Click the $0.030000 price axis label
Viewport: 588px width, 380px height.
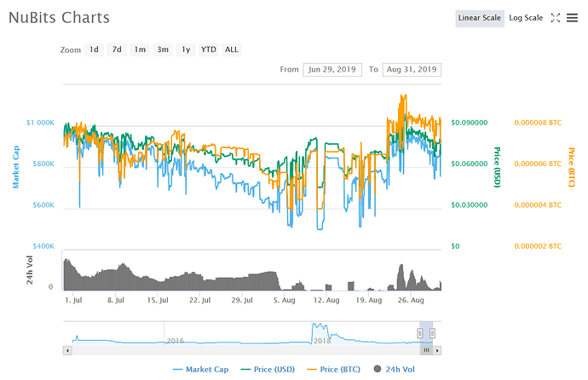coord(470,205)
